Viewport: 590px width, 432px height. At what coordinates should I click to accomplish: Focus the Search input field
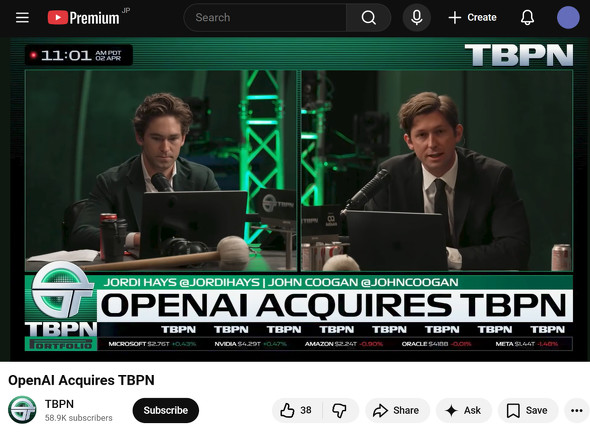[x=265, y=17]
